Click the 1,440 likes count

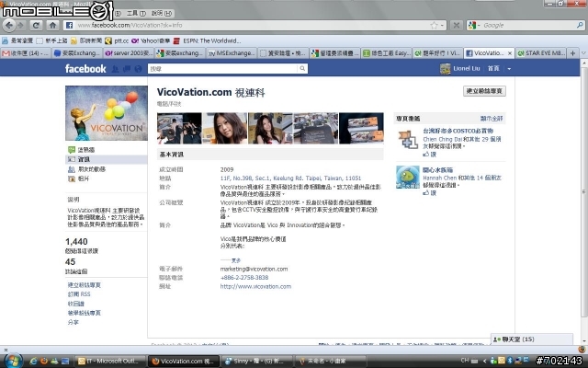pyautogui.click(x=76, y=242)
